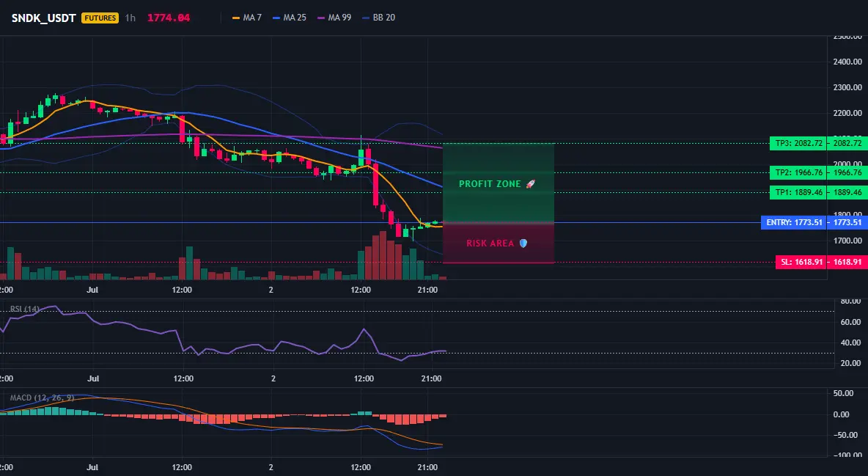868x476 pixels.
Task: Click the 40.00 value on RSI axis
Action: pos(851,343)
